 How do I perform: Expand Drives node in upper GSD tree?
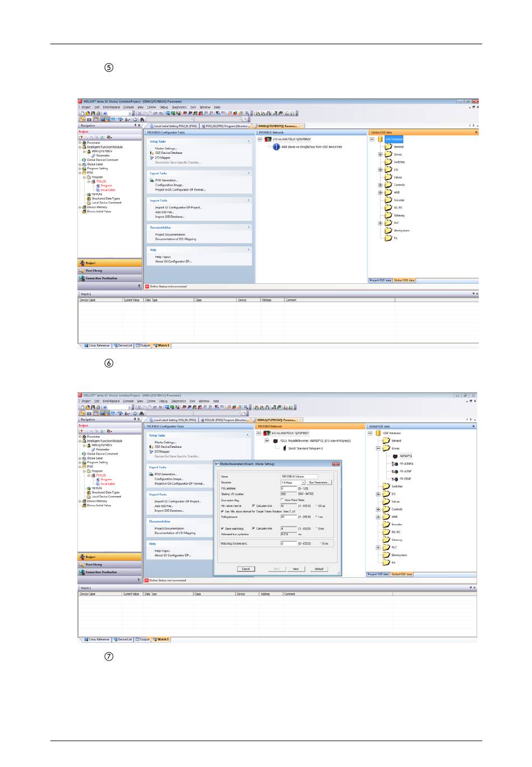point(380,155)
